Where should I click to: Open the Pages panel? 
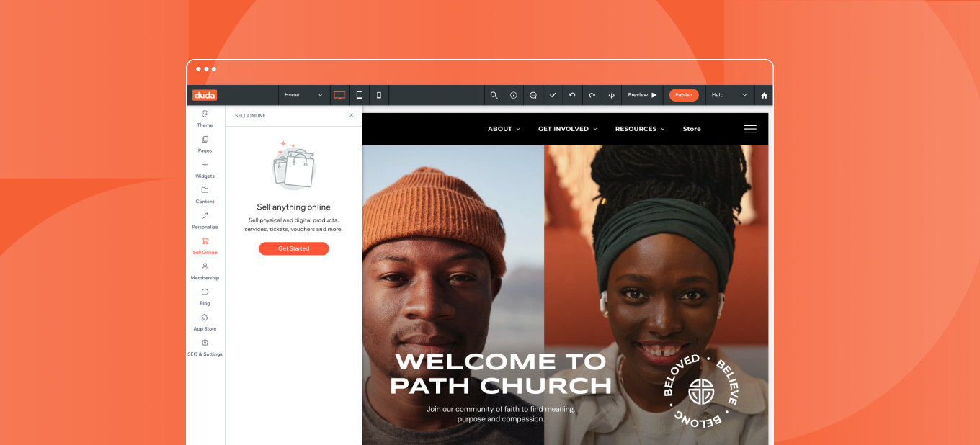point(205,144)
